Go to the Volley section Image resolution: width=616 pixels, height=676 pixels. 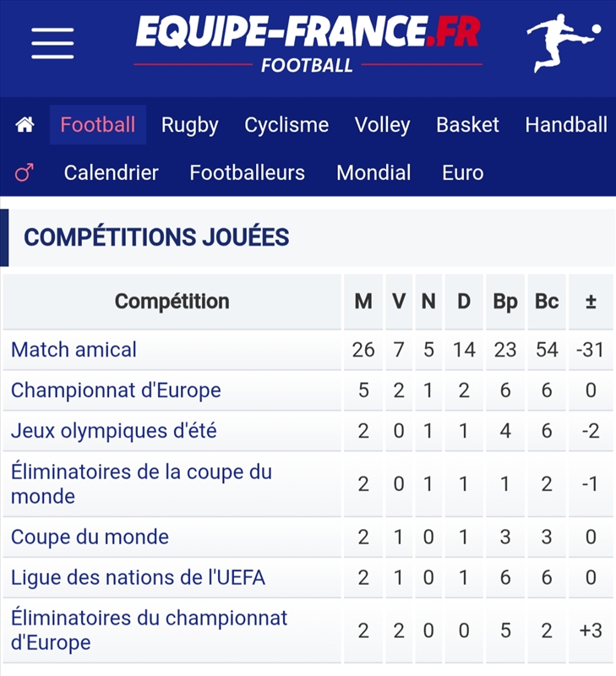[383, 125]
